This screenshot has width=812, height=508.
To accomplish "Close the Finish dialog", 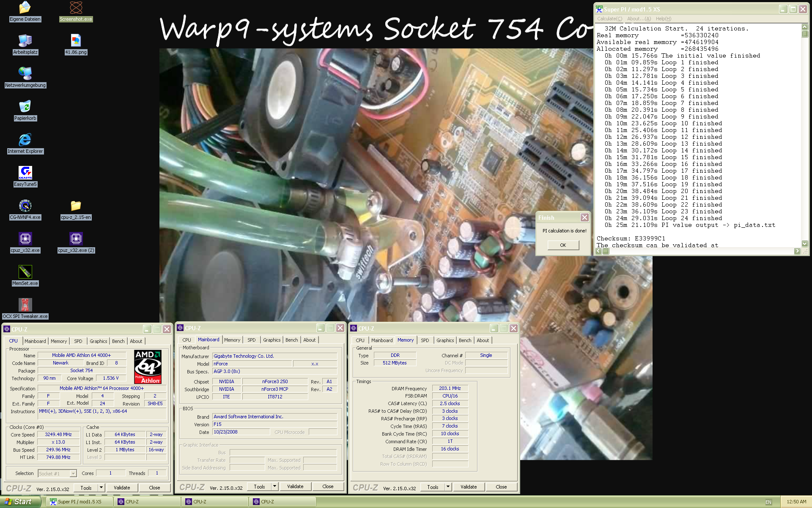I will tap(584, 218).
